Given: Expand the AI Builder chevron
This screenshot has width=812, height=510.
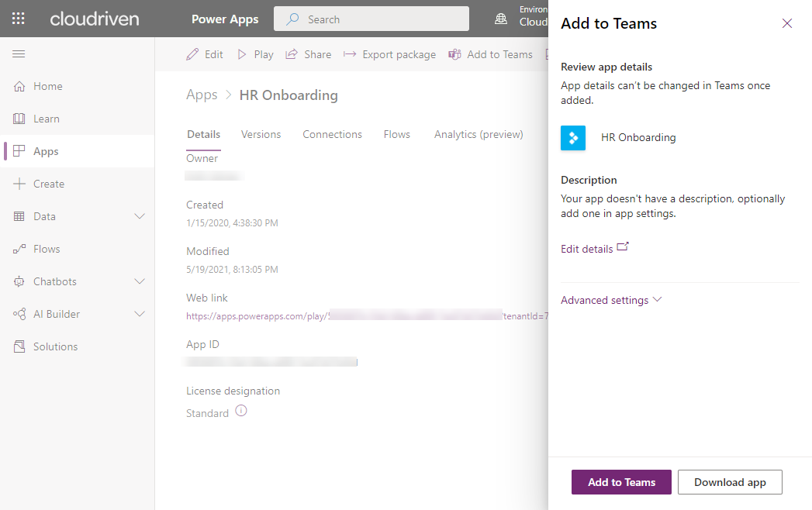Looking at the screenshot, I should pos(140,314).
